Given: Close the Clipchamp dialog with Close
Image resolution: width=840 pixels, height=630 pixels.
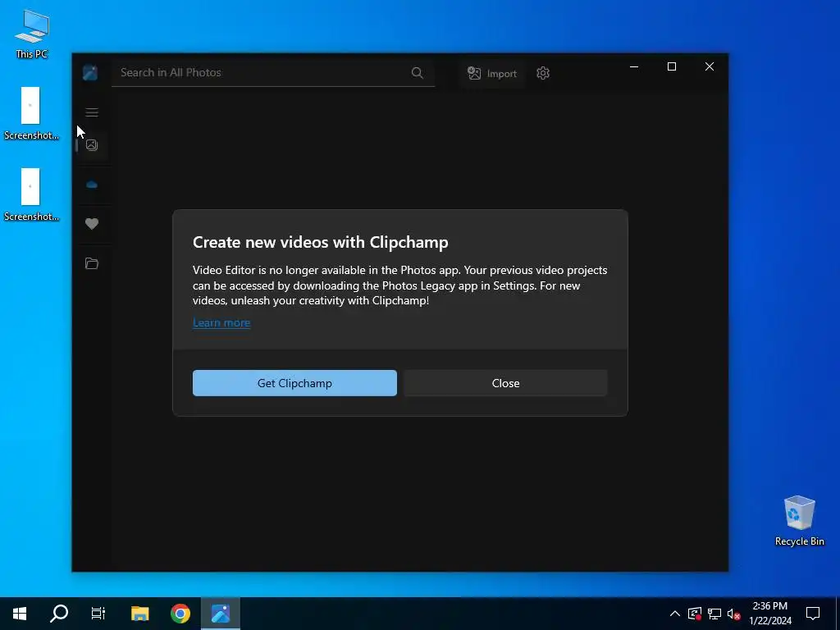Looking at the screenshot, I should [x=505, y=383].
